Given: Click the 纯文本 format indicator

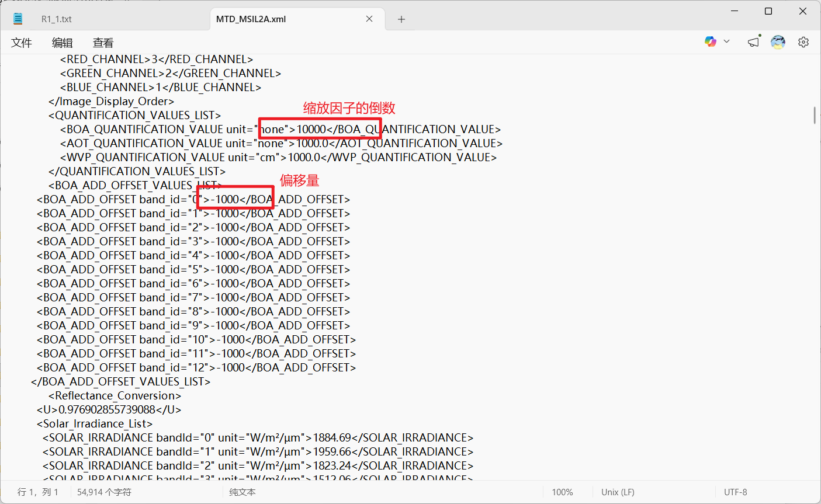Looking at the screenshot, I should 243,492.
